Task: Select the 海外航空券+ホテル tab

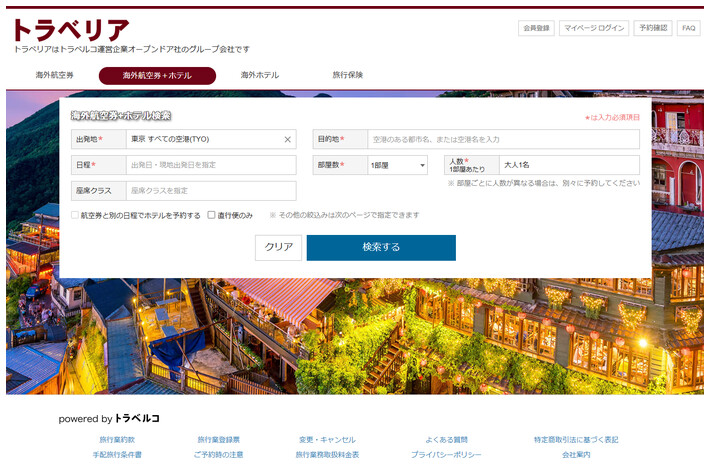Action: pos(157,76)
